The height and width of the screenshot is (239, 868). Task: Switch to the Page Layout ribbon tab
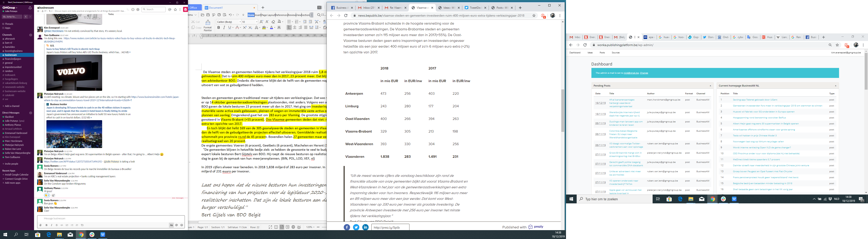click(268, 15)
